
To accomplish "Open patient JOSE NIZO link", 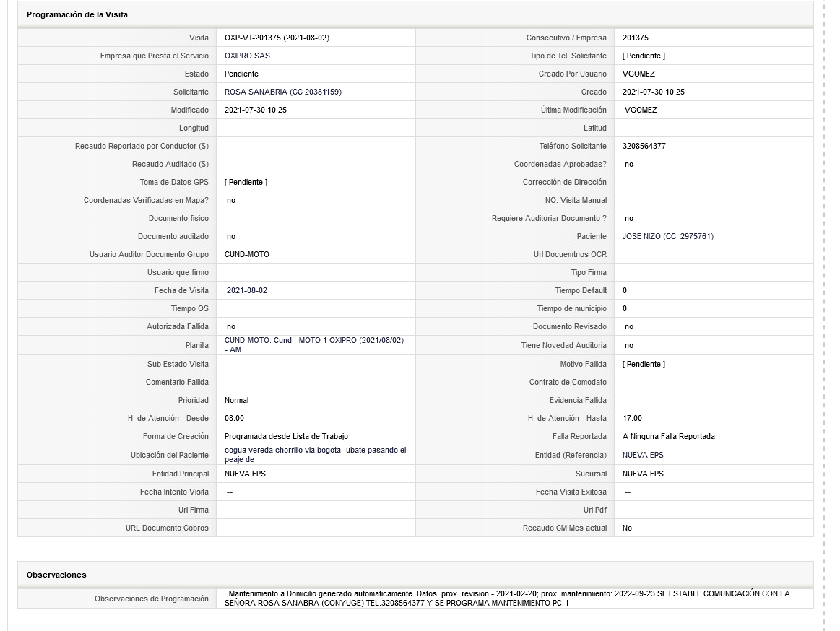I will click(667, 236).
